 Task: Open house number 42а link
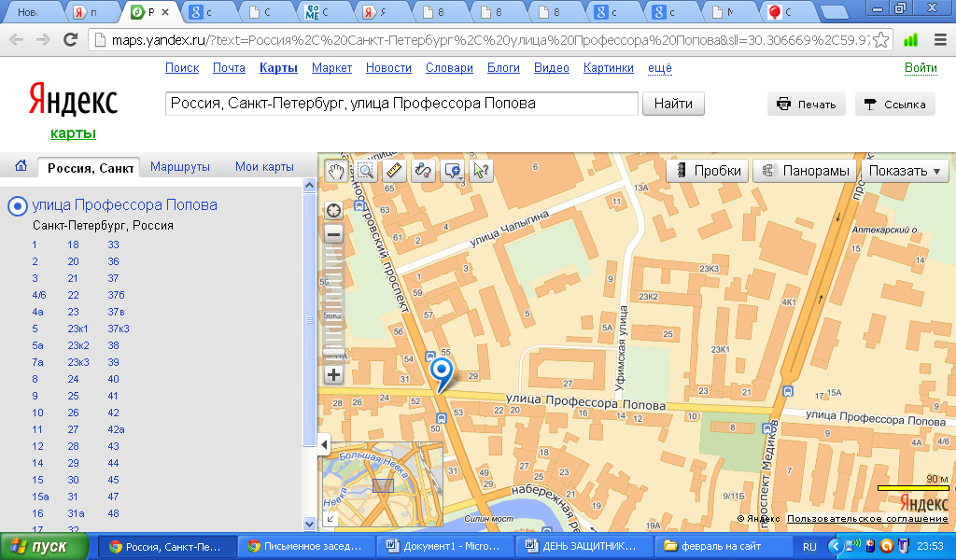(116, 429)
